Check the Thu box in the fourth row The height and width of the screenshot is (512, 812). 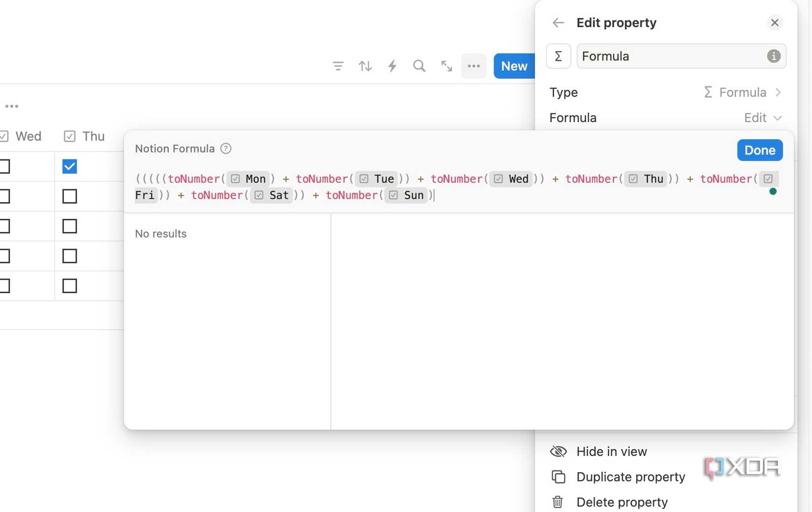70,256
